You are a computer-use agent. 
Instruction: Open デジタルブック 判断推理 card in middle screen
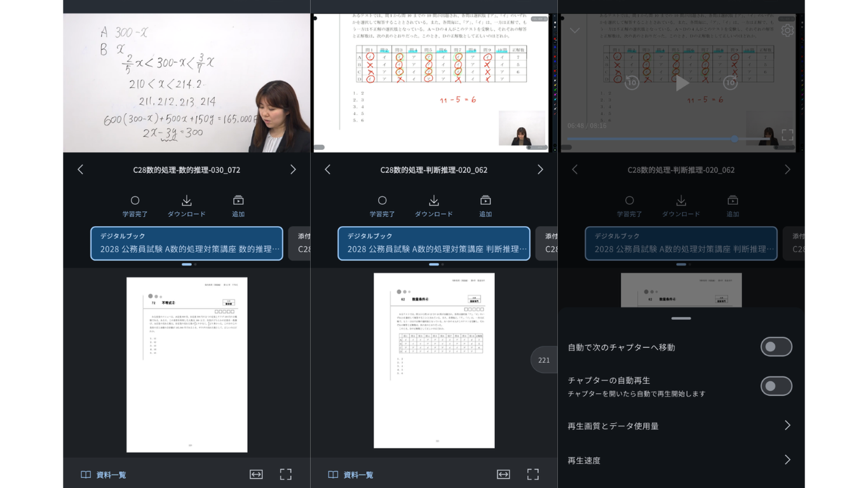[x=434, y=243]
